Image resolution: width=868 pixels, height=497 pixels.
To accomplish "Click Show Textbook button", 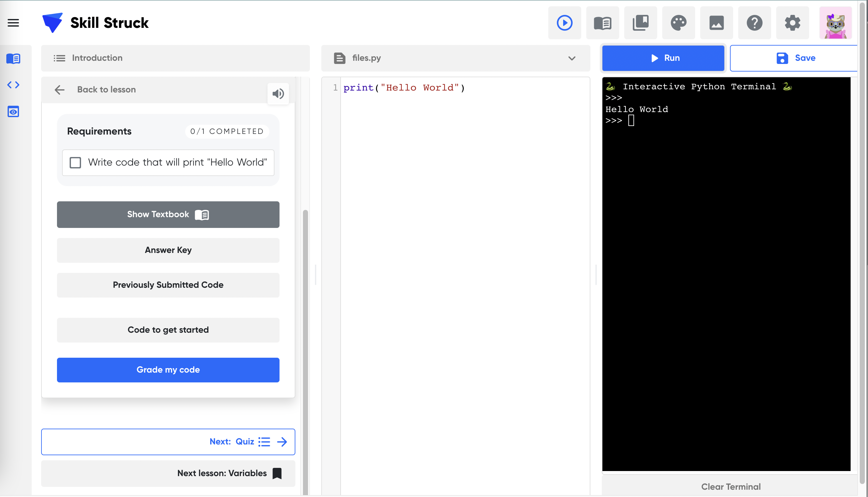I will coord(168,214).
